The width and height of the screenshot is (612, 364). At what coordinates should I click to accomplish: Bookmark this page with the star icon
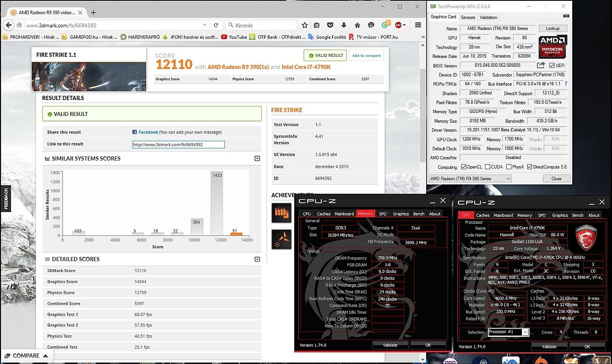click(305, 25)
